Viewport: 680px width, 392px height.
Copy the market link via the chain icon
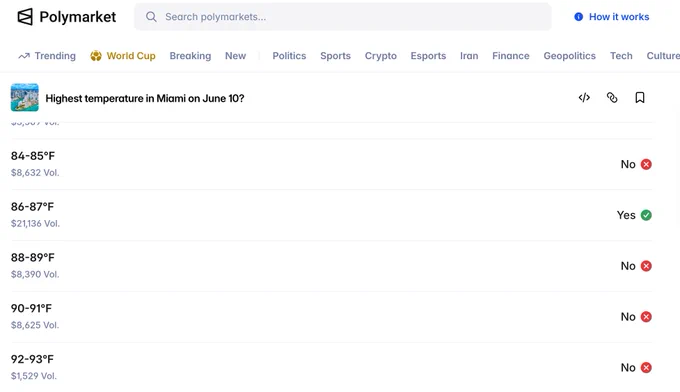(x=612, y=98)
